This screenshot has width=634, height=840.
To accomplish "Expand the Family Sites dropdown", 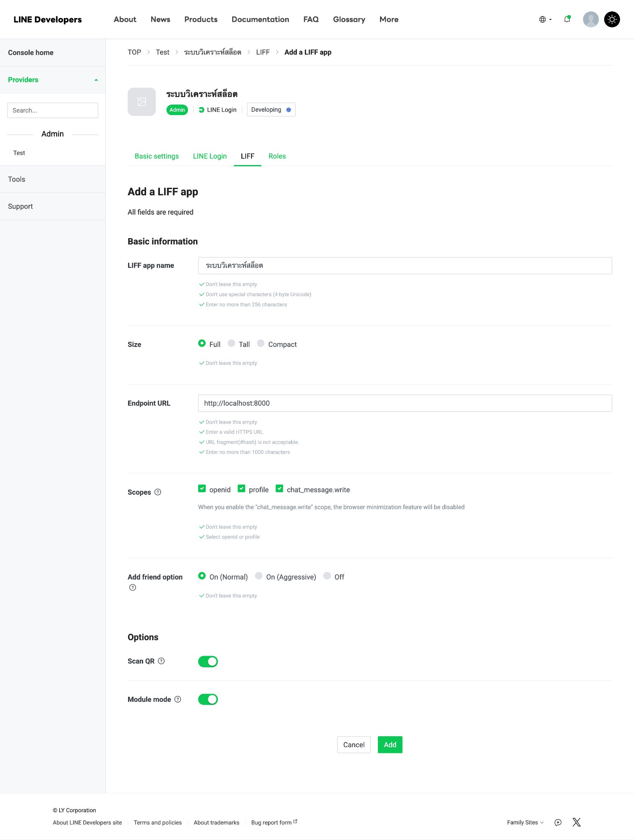I will [525, 822].
